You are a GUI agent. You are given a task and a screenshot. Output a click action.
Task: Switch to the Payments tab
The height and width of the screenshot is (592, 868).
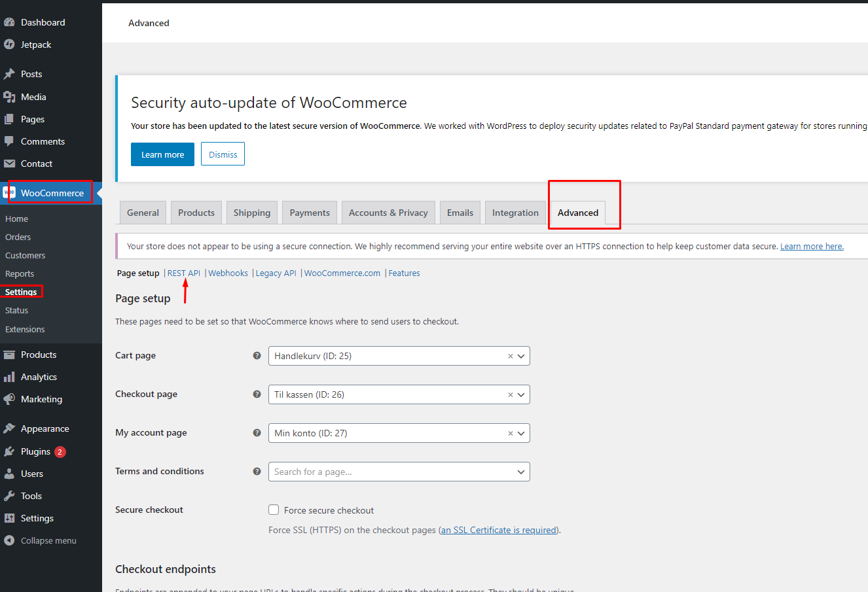tap(310, 213)
